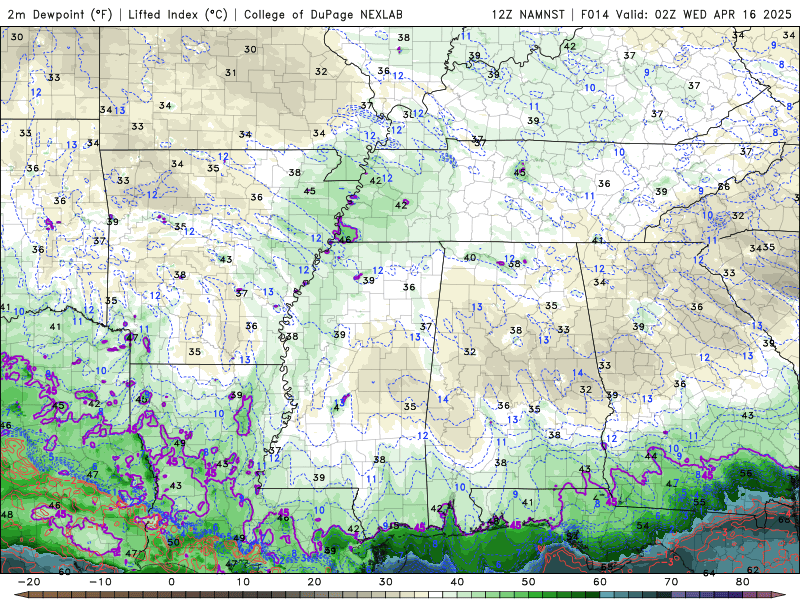Click the "Lifted Index (°C)" title text
The width and height of the screenshot is (800, 600).
click(x=178, y=14)
